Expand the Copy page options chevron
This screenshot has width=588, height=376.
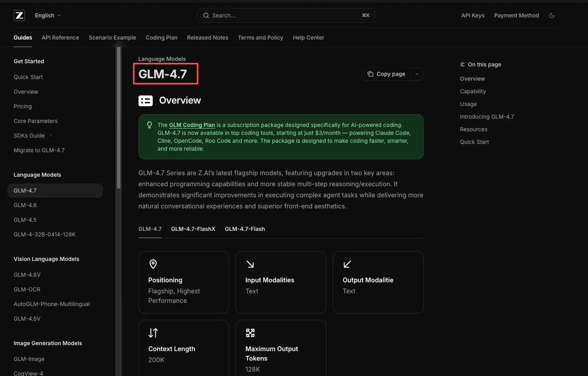(x=417, y=74)
